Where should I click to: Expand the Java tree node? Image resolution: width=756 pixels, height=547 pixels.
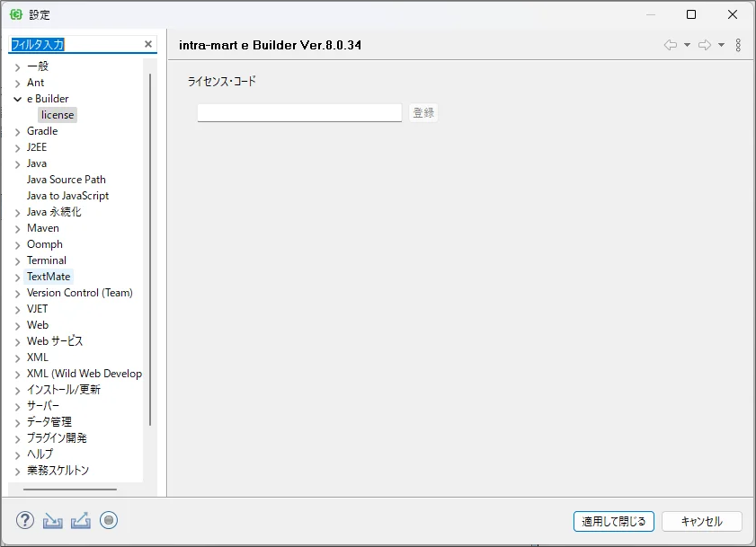pos(17,164)
